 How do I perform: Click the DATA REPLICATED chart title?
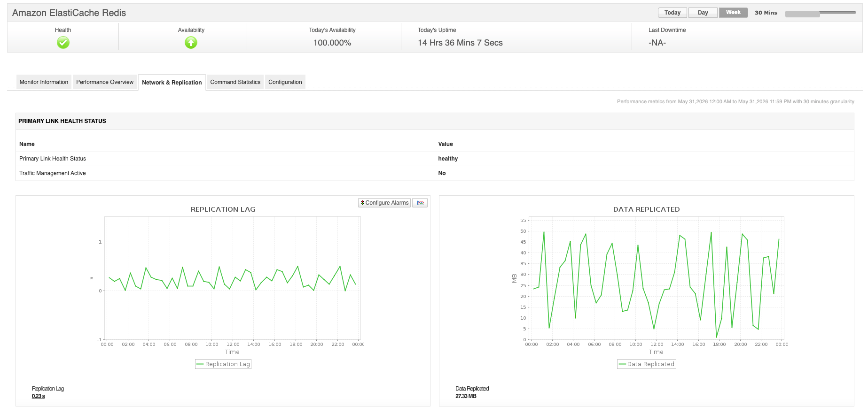coord(647,209)
